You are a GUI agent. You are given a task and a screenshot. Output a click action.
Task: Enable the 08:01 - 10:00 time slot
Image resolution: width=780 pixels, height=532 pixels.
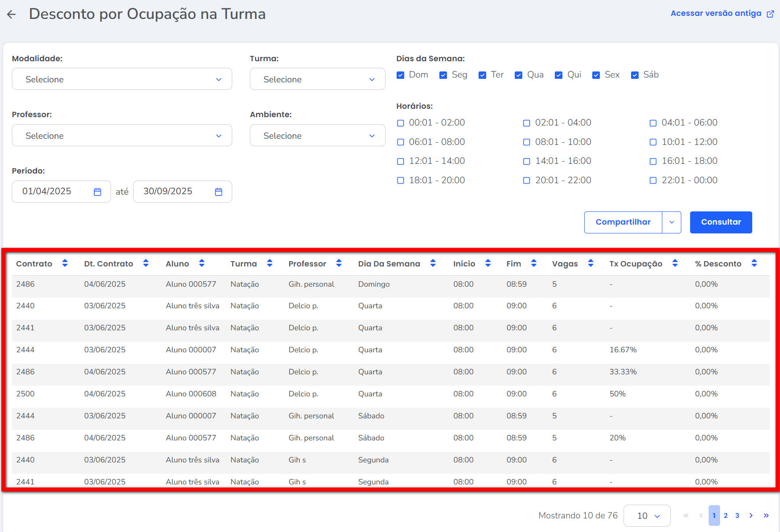[527, 142]
